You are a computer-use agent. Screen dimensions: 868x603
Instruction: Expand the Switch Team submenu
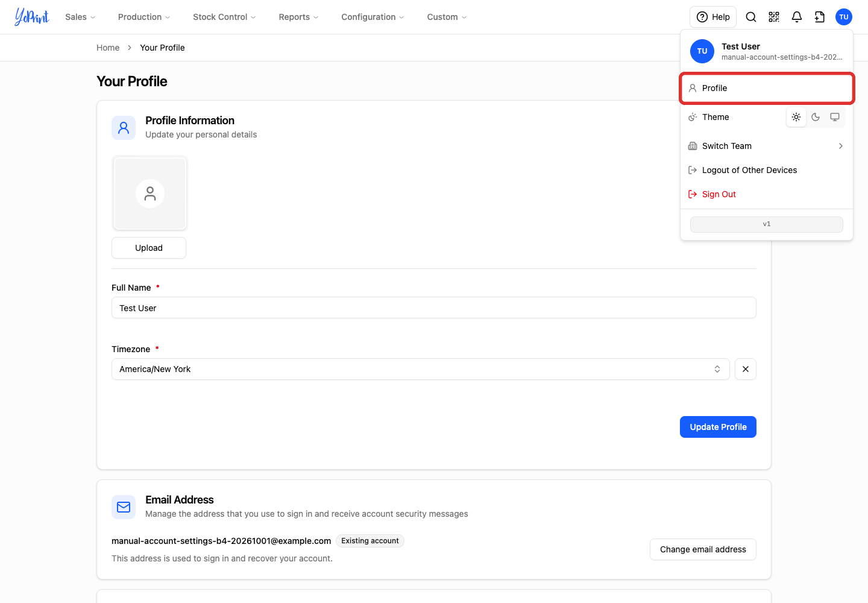(x=767, y=146)
